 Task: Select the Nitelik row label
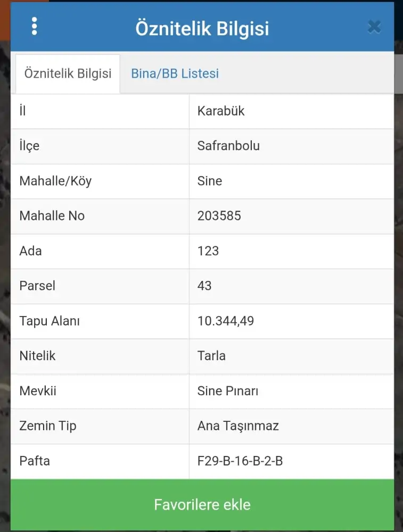click(37, 355)
